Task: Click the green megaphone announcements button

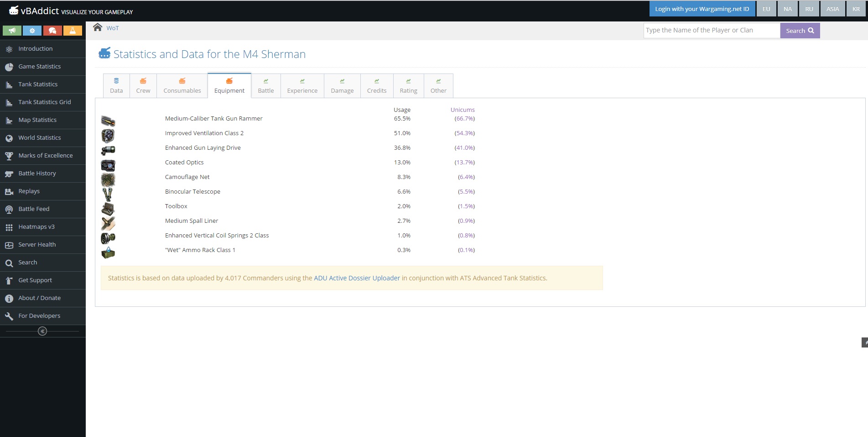Action: (x=12, y=31)
